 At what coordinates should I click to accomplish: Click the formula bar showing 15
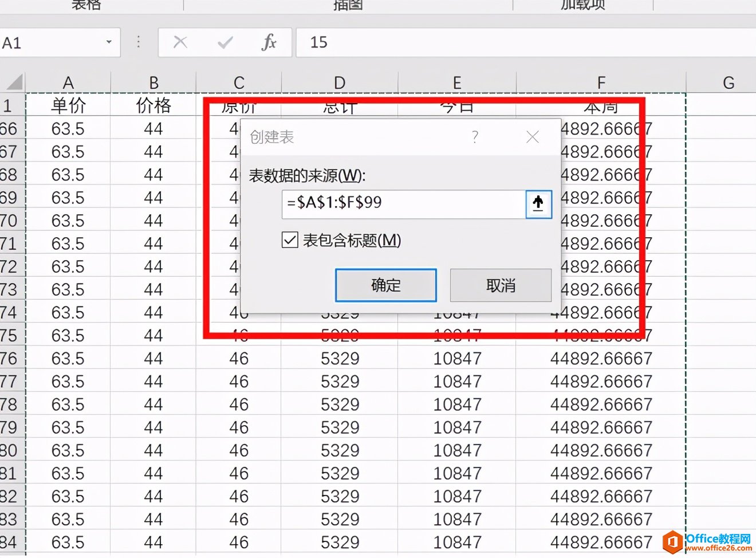[526, 42]
